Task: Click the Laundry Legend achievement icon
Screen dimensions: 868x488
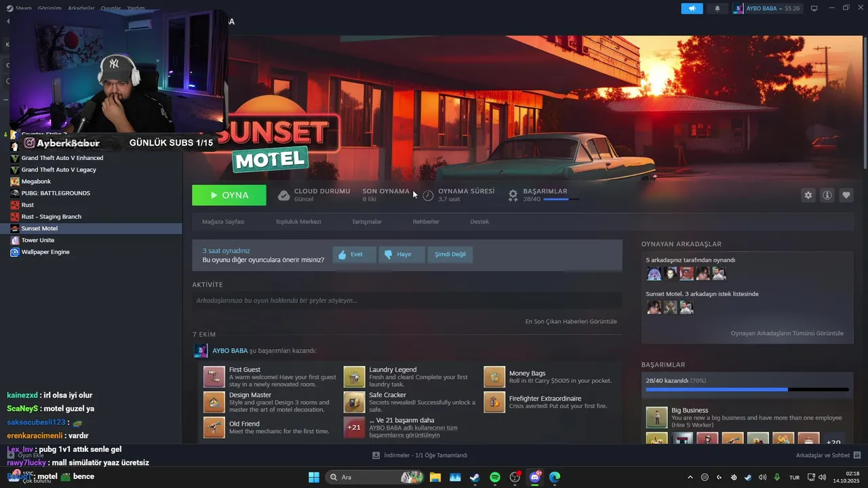Action: (x=354, y=377)
